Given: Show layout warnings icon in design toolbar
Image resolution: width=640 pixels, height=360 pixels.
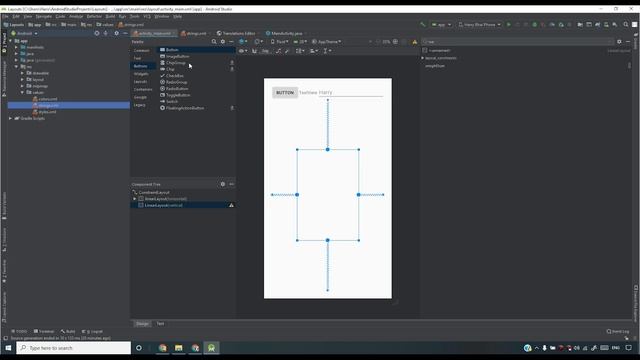Looking at the screenshot, I should coord(415,42).
